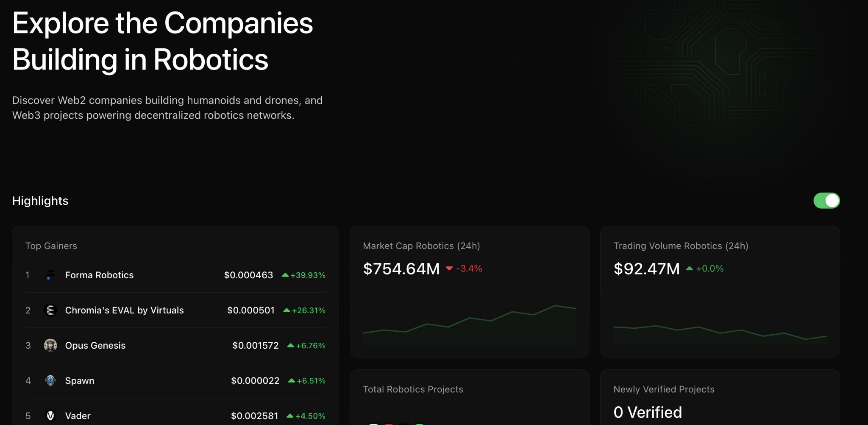Click the Opus Genesis avatar icon
Image resolution: width=868 pixels, height=425 pixels.
50,345
